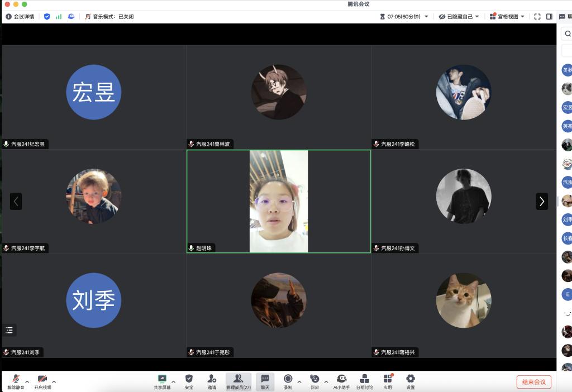
Task: Open the 聊天 chat panel
Action: click(265, 381)
